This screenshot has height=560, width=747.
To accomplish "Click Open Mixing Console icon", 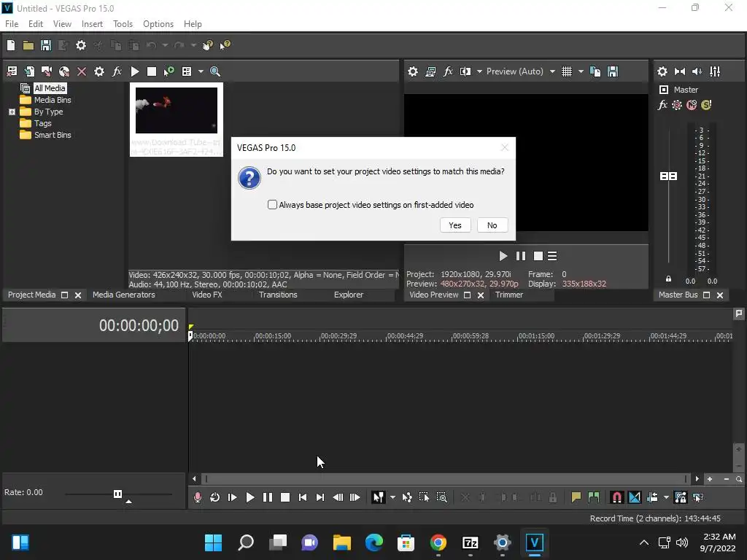I will click(715, 71).
